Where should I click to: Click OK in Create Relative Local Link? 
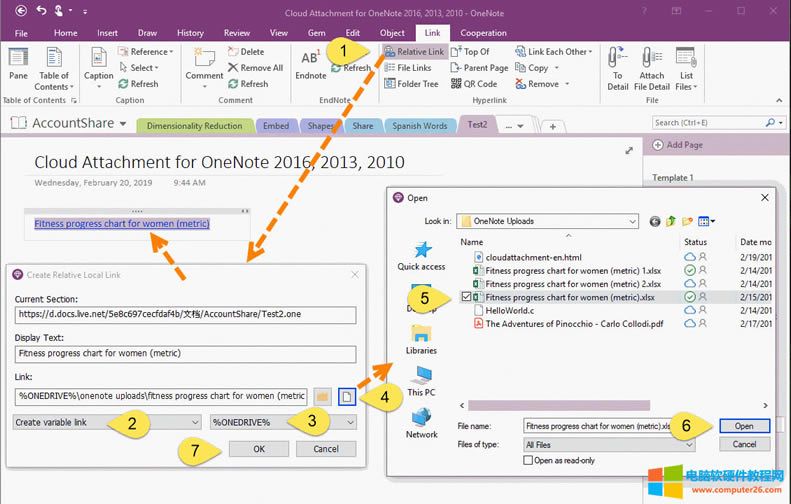point(258,449)
